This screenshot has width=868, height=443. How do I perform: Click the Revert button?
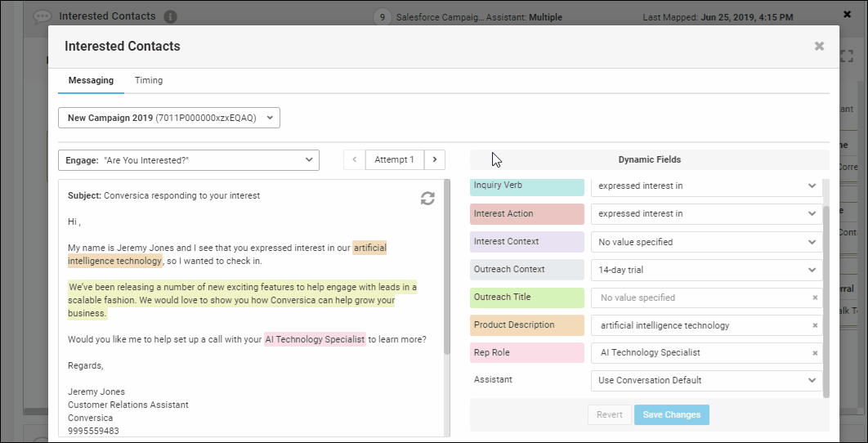(x=610, y=414)
